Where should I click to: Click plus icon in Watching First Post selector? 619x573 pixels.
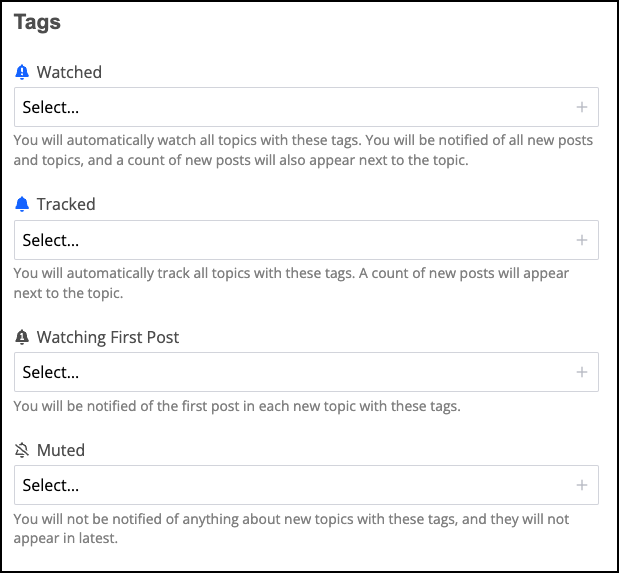tap(581, 372)
